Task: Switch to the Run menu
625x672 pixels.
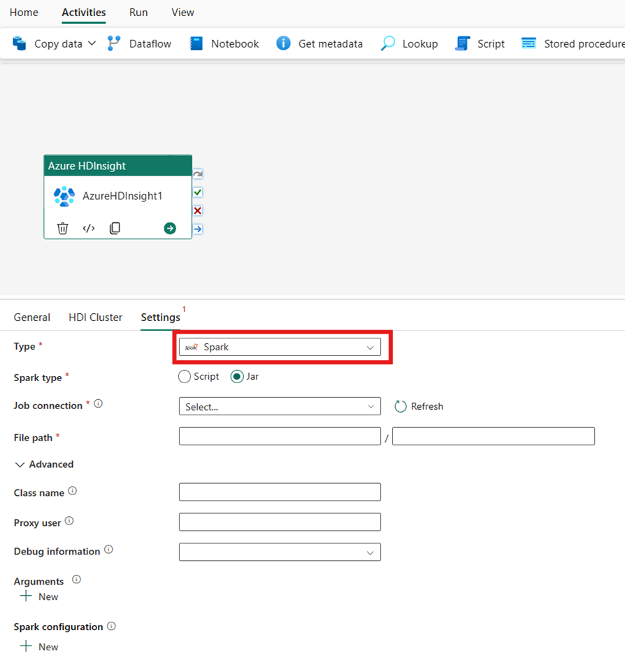Action: pyautogui.click(x=138, y=13)
